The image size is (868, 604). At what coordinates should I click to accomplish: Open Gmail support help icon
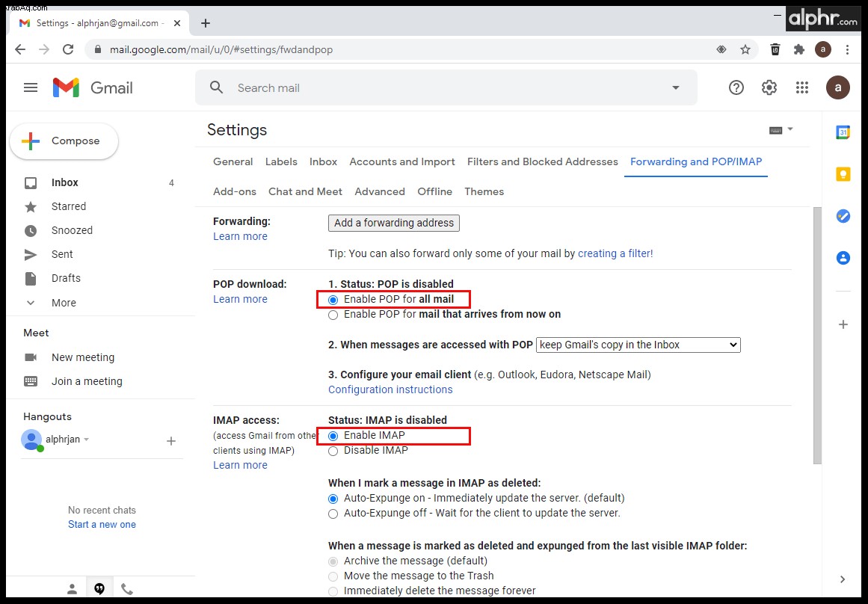pyautogui.click(x=736, y=87)
